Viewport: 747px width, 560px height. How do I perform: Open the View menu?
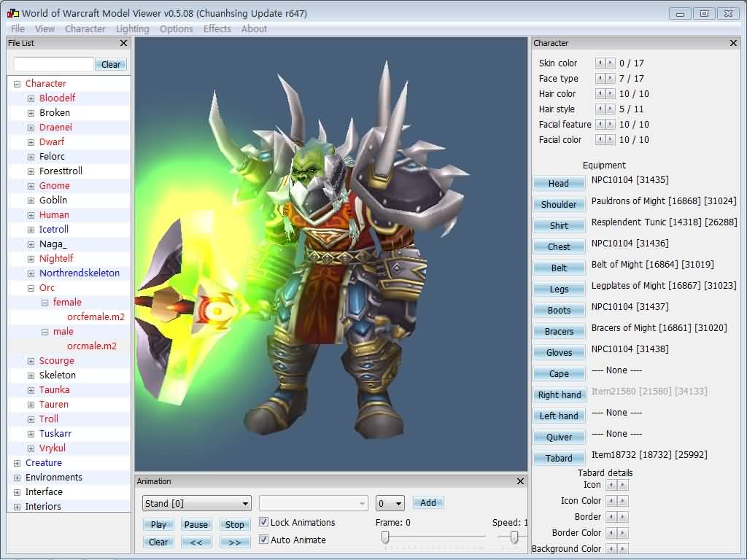coord(44,29)
